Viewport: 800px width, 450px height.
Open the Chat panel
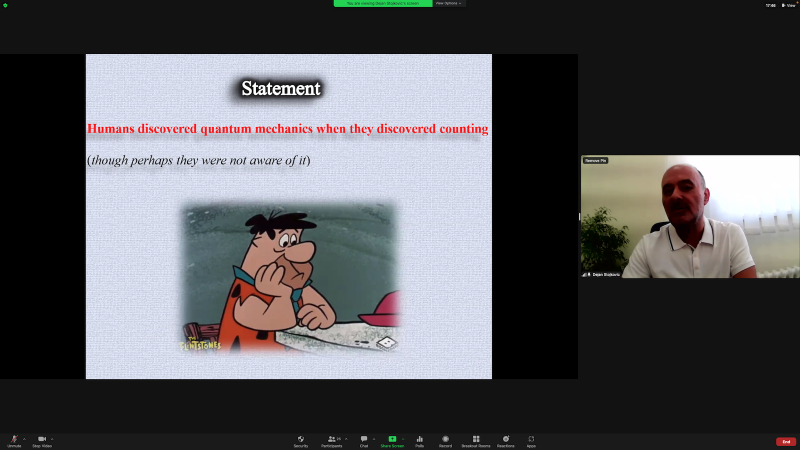[x=364, y=441]
